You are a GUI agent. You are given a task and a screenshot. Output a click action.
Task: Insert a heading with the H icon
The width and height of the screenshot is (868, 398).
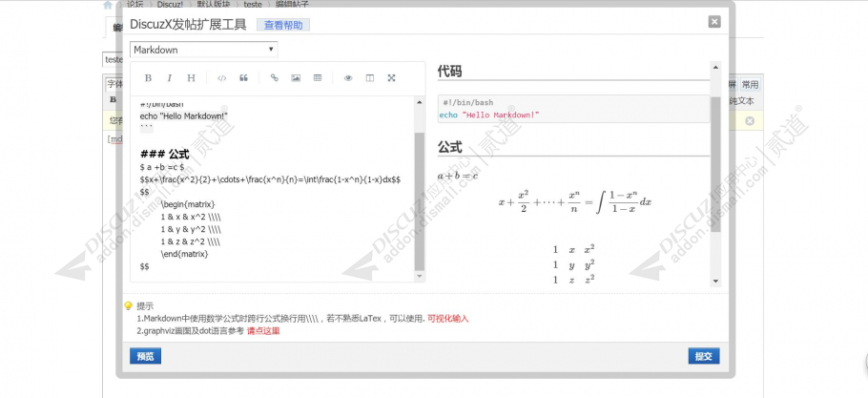pos(191,78)
